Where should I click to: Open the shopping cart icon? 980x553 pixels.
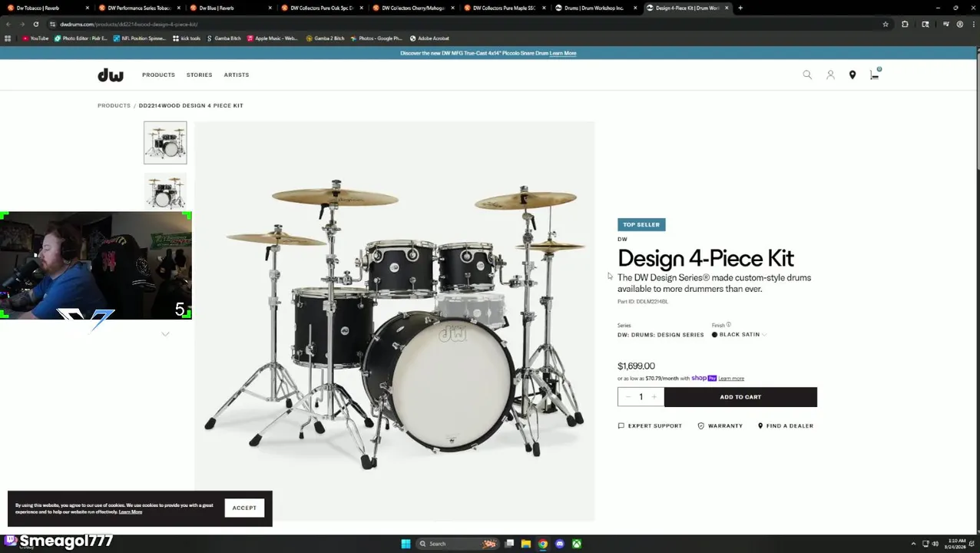875,74
